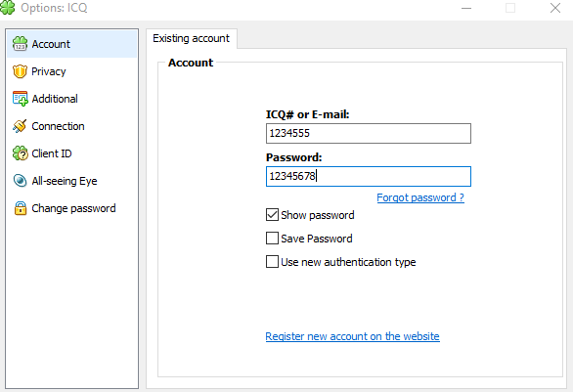
Task: Click the Change password padlock icon
Action: [x=21, y=208]
